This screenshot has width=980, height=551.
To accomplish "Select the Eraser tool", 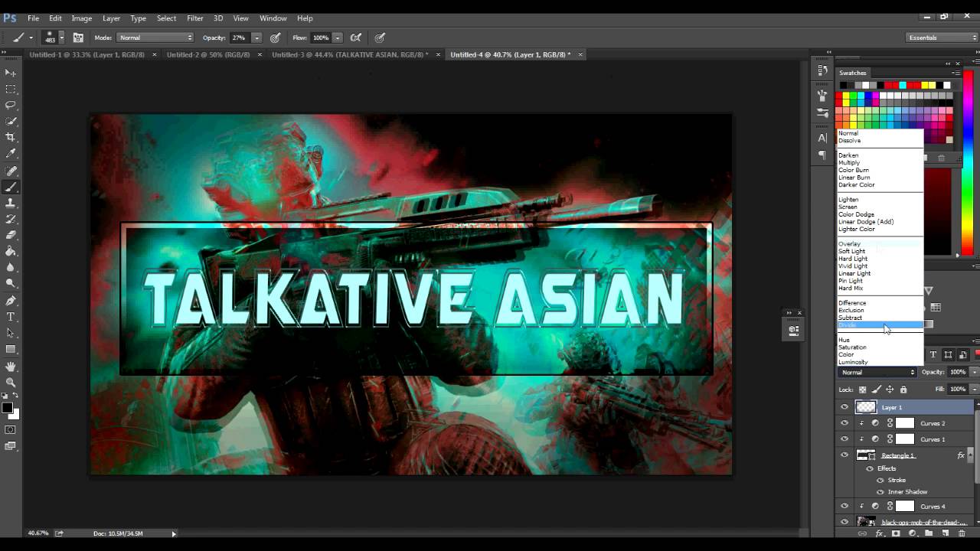I will (10, 236).
